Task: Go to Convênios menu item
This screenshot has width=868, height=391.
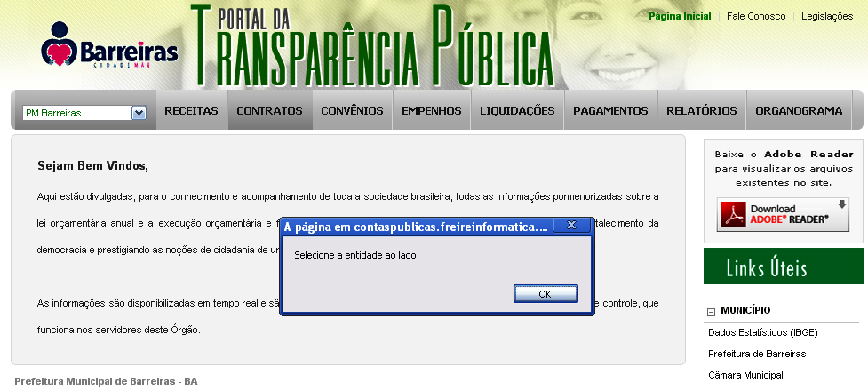Action: pos(353,111)
